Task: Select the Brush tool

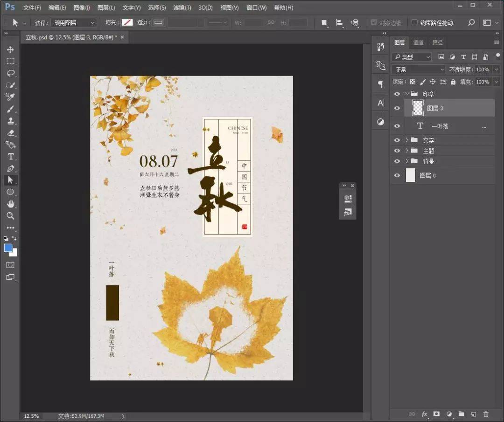Action: [x=10, y=109]
